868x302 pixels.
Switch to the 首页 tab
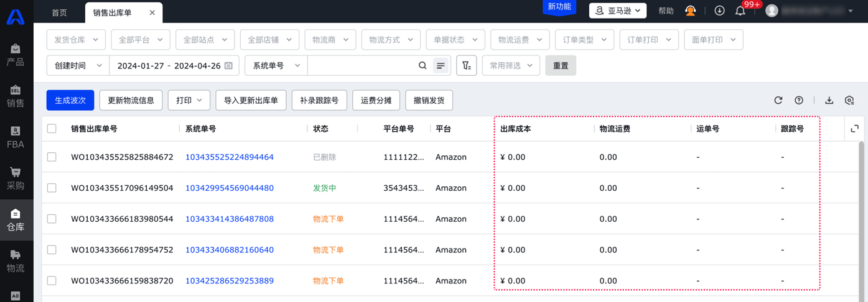click(59, 12)
